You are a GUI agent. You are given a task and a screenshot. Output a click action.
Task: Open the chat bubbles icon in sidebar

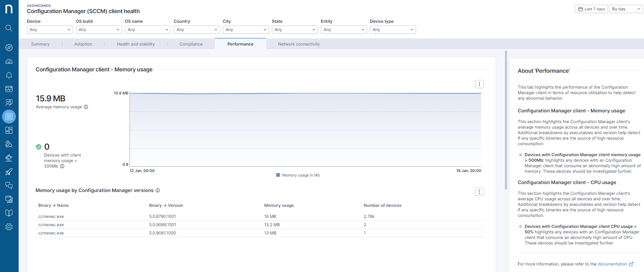pyautogui.click(x=9, y=185)
